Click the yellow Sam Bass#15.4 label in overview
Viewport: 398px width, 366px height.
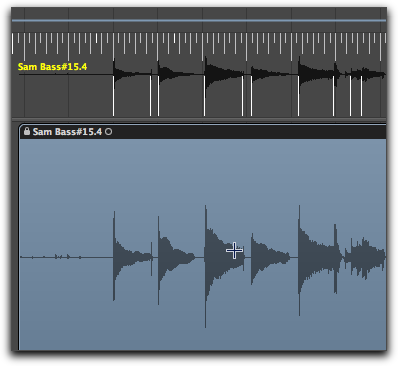(52, 67)
